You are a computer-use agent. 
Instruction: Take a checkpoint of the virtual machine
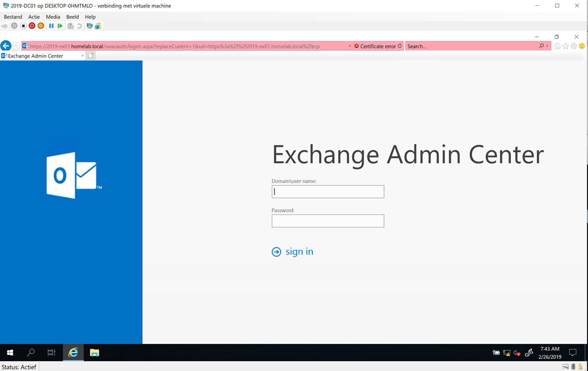[x=70, y=25]
